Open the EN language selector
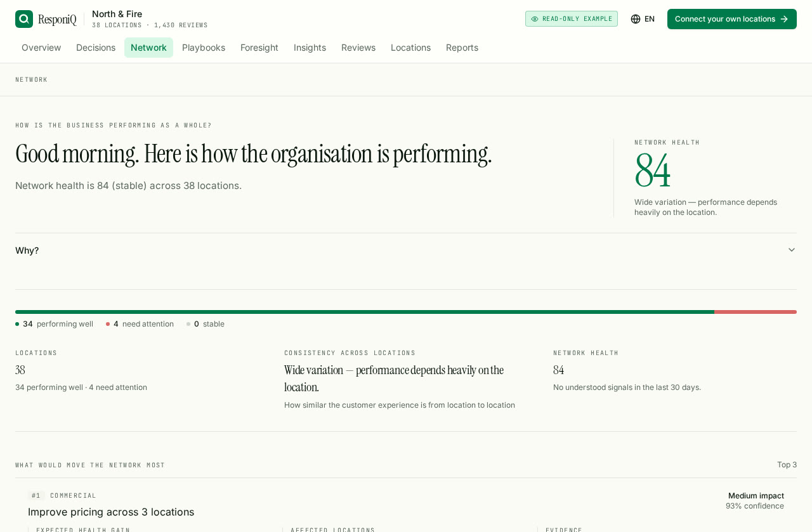Image resolution: width=812 pixels, height=532 pixels. 643,19
